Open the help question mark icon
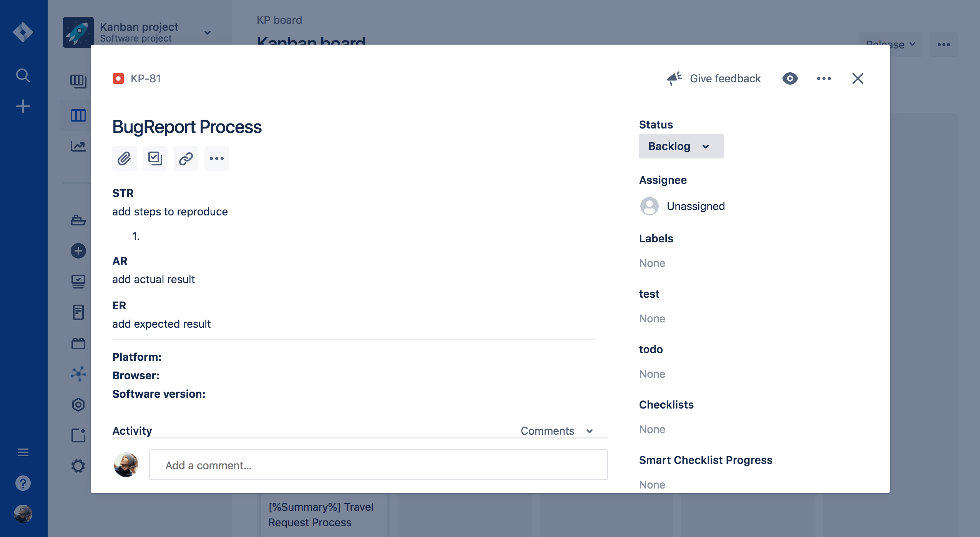The image size is (980, 537). pos(23,483)
